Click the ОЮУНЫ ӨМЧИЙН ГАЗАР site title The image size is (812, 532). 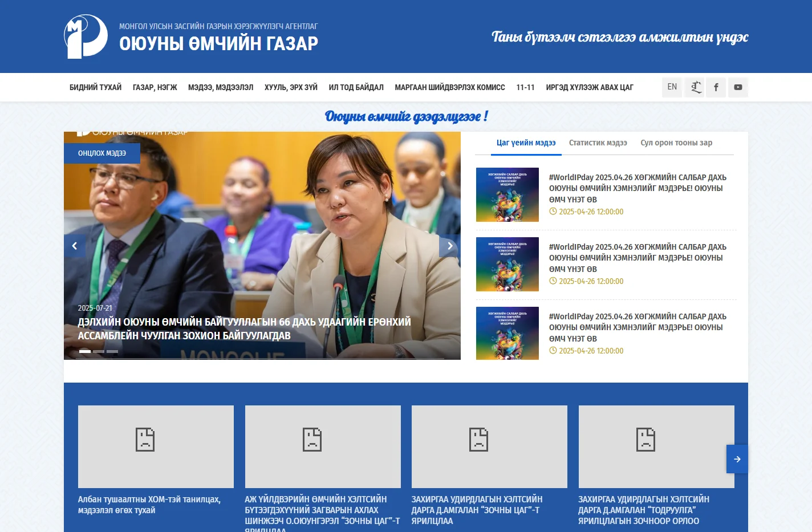pos(218,43)
